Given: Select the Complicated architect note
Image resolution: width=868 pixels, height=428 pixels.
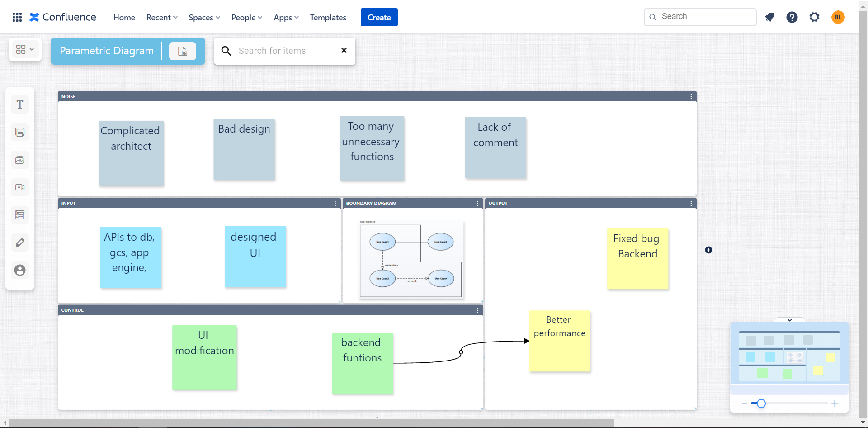Looking at the screenshot, I should tap(131, 153).
